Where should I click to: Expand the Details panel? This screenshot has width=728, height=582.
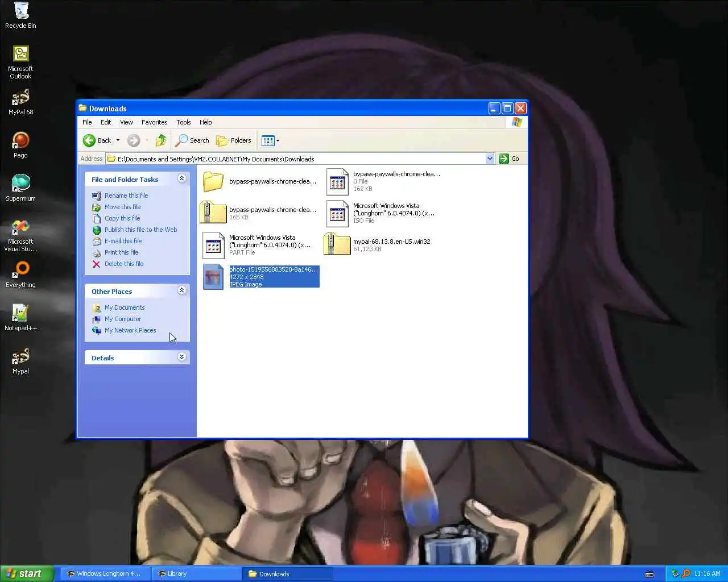coord(182,357)
